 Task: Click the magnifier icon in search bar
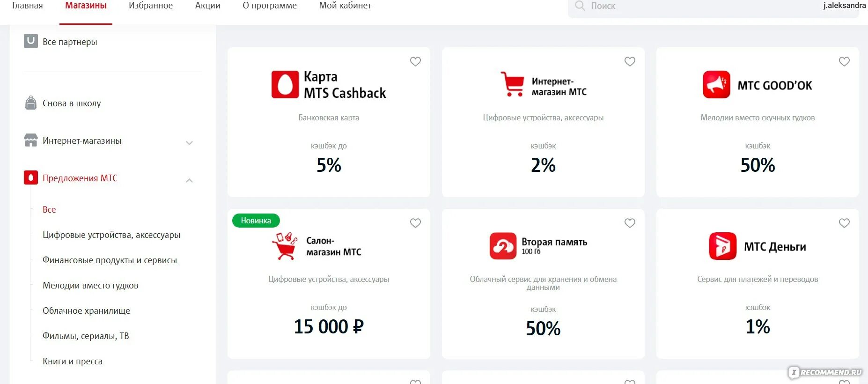pyautogui.click(x=580, y=6)
